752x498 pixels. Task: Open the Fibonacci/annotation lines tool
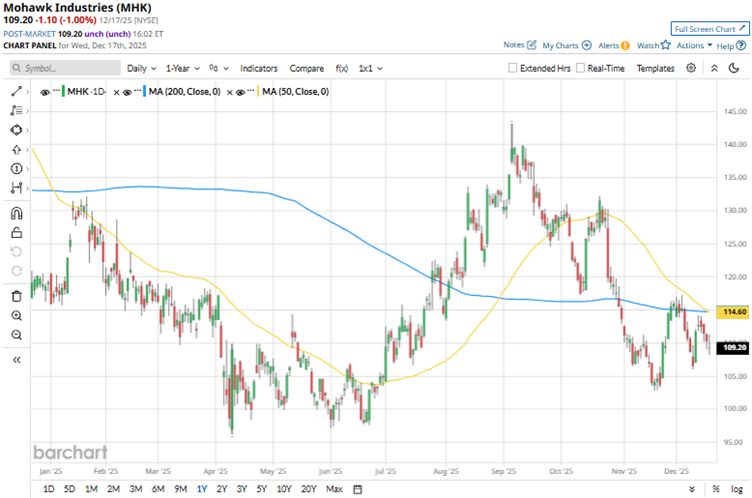(16, 110)
